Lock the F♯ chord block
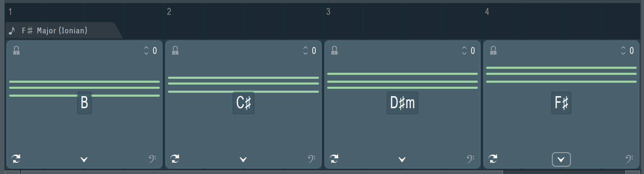 [493, 50]
